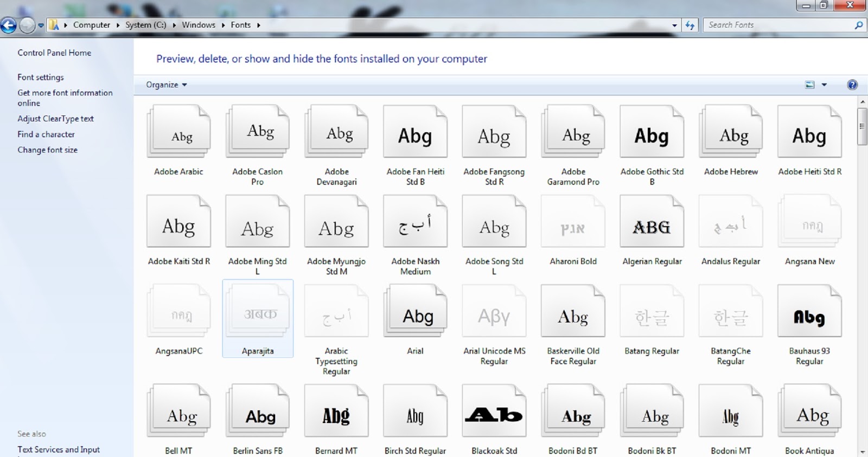The image size is (868, 457).
Task: Refresh the Fonts folder view
Action: [690, 25]
